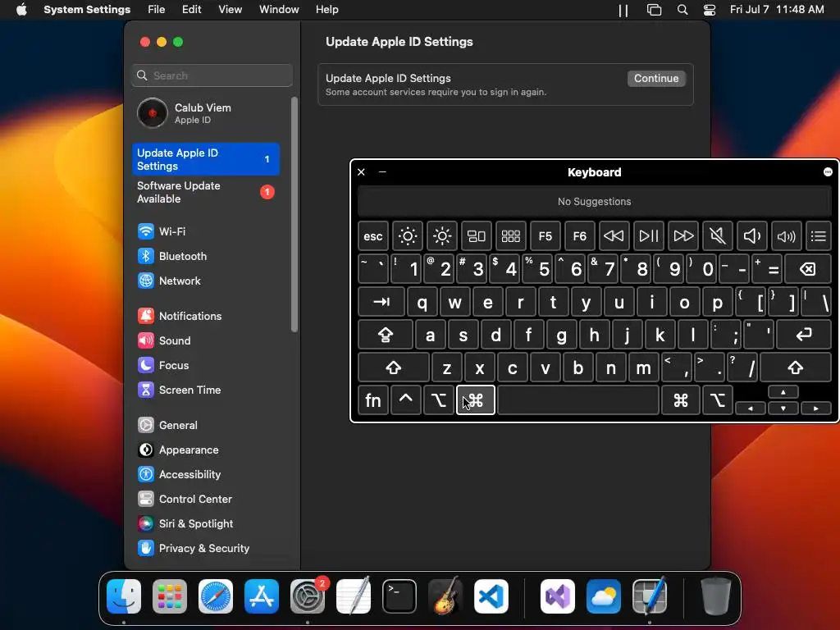Screen dimensions: 840x630
Task: Toggle right command modifier key
Action: click(680, 400)
